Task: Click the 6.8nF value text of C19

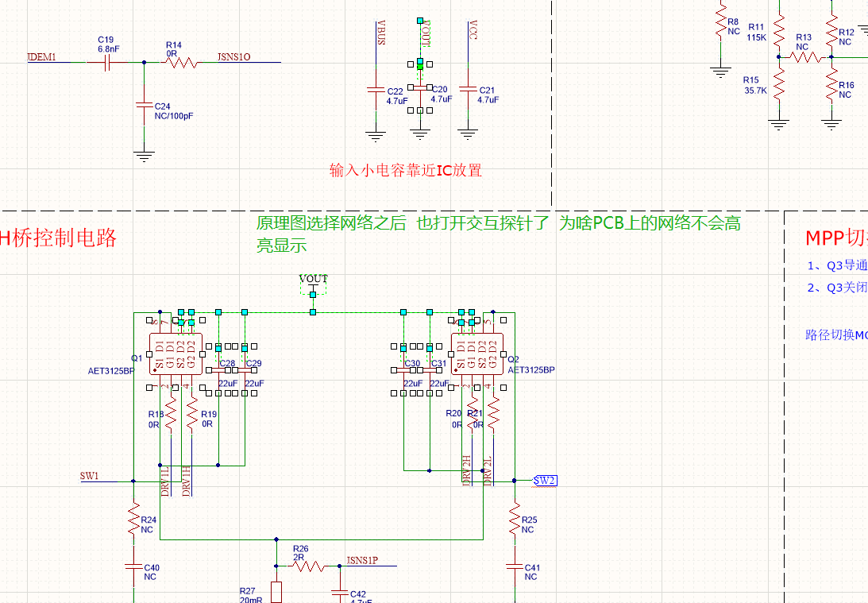Action: point(109,49)
